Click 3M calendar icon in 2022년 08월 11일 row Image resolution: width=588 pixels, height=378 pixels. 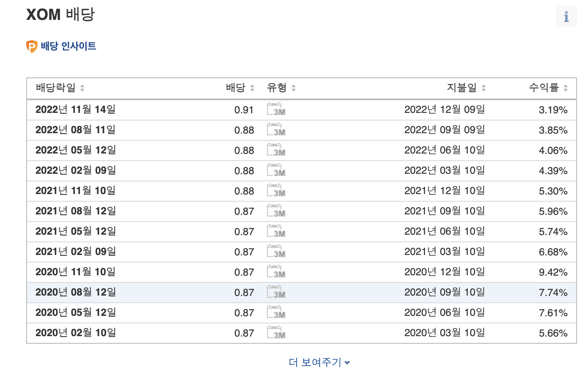click(x=276, y=129)
